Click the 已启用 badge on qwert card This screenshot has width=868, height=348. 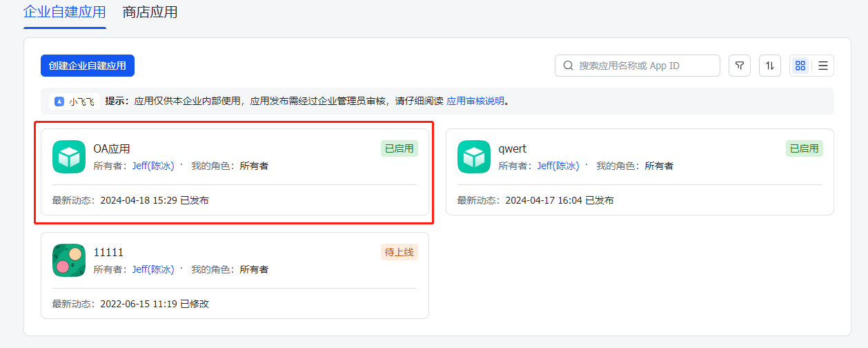tap(805, 148)
